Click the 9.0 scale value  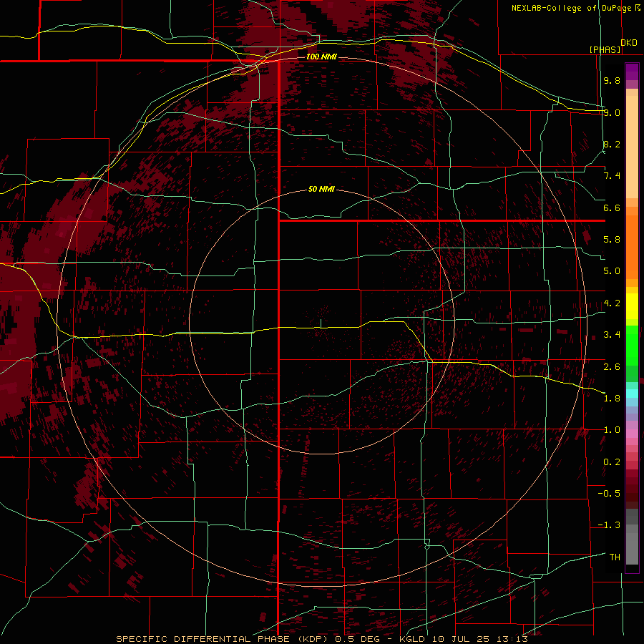tap(612, 112)
